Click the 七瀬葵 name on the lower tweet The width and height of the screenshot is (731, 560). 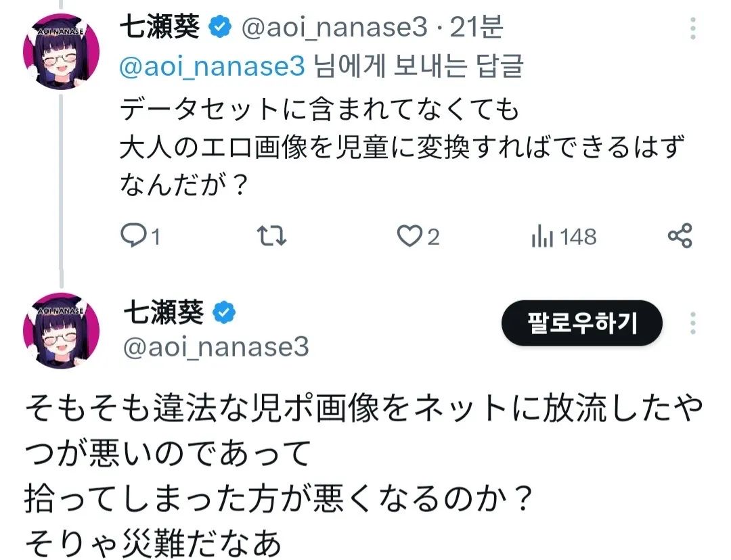(x=162, y=312)
